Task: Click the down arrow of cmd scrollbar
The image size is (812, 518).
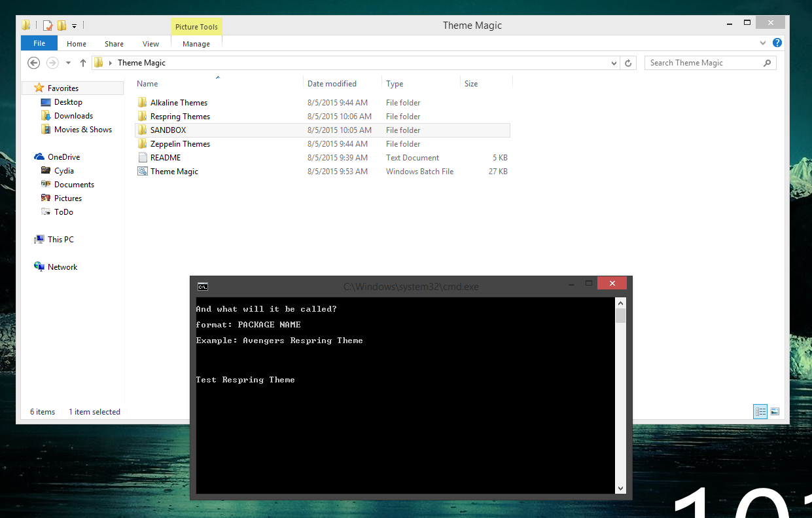Action: (x=620, y=488)
